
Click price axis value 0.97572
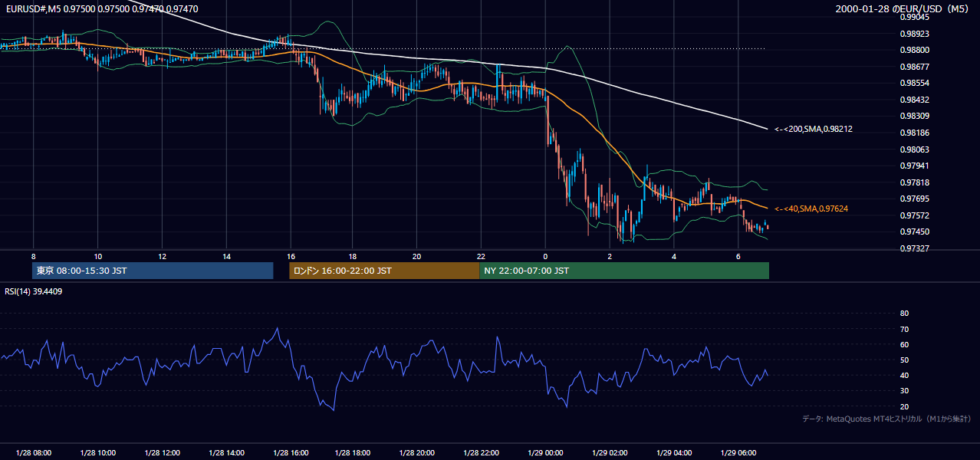pos(915,215)
